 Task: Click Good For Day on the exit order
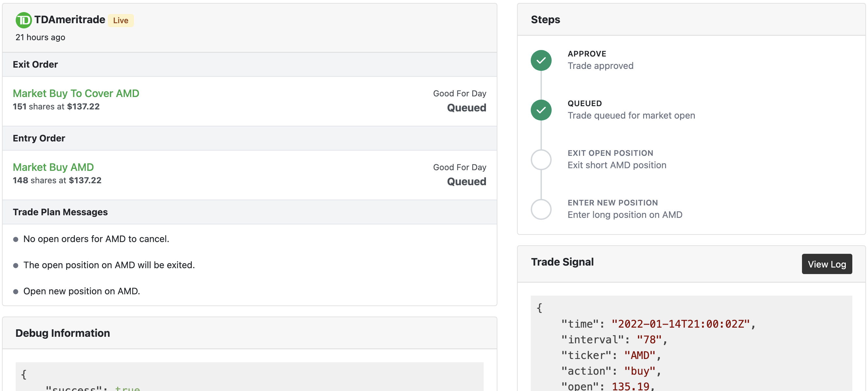[x=459, y=94]
